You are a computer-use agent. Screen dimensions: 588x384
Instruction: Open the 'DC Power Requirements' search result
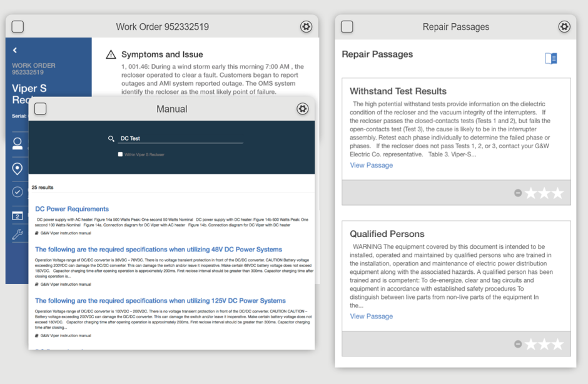tap(72, 209)
